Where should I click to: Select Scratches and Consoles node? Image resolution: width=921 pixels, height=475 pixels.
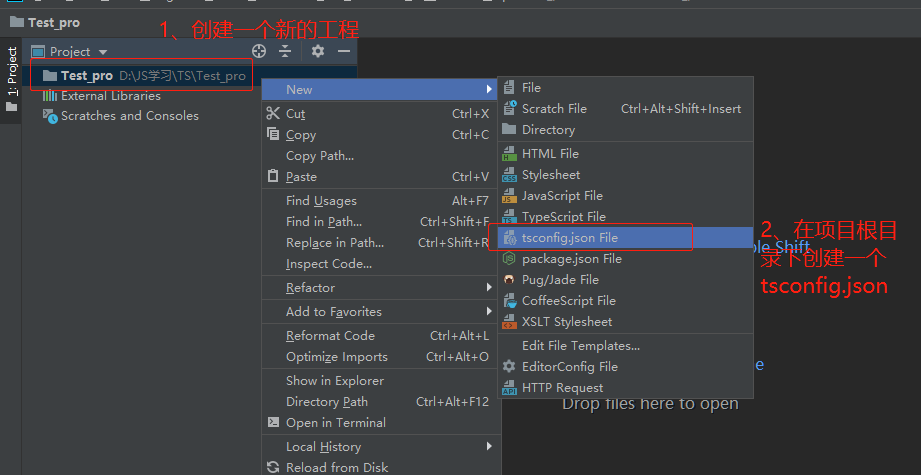tap(120, 116)
